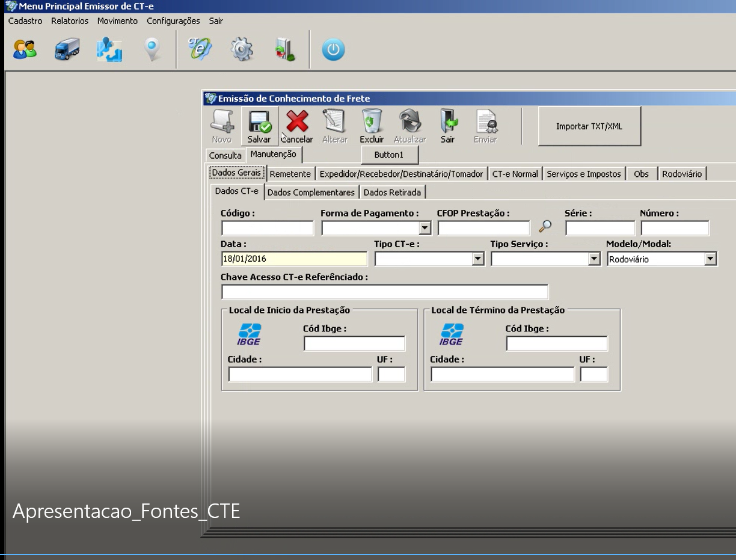Switch to the Remetente tab
Image resolution: width=736 pixels, height=560 pixels.
[x=290, y=174]
